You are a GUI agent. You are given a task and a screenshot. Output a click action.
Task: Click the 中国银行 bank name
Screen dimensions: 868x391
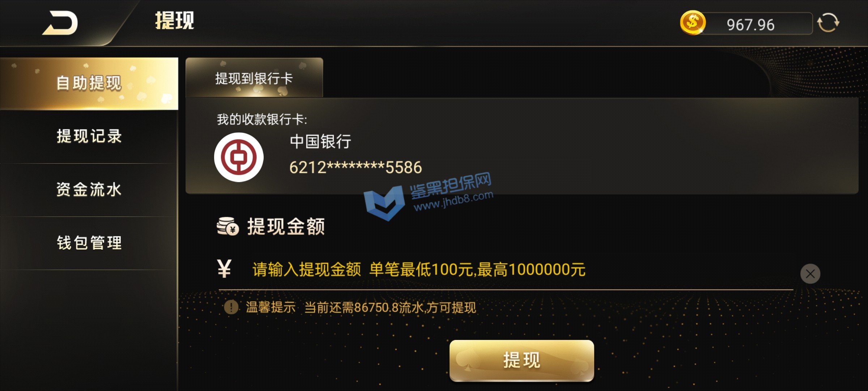(320, 142)
